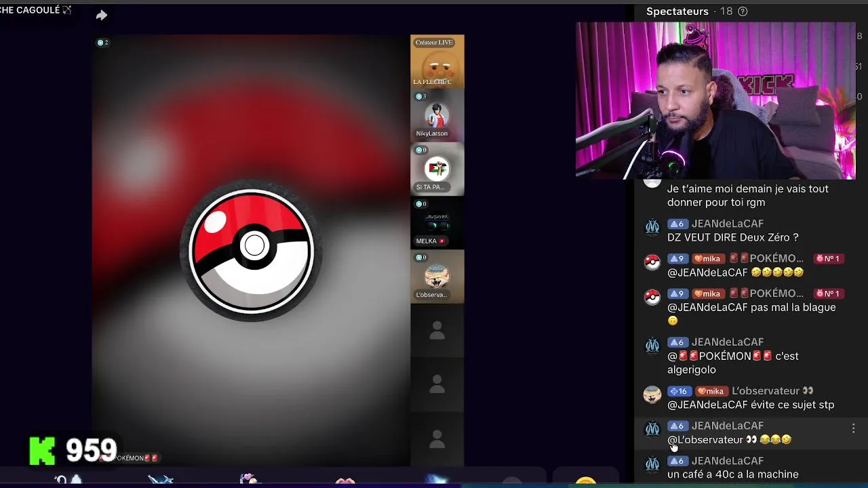Screen dimensions: 868x488
Task: Click the green Kick logo overlay
Action: [x=42, y=451]
